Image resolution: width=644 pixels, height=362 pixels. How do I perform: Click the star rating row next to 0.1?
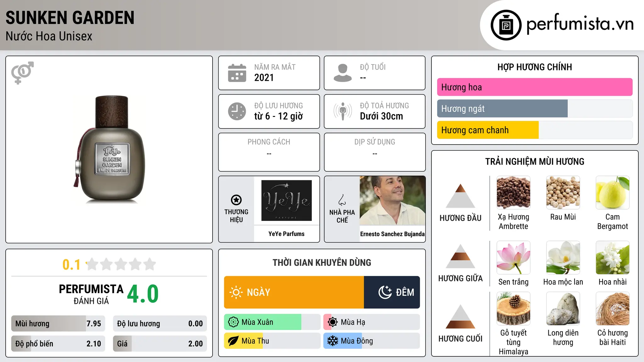[x=121, y=264]
